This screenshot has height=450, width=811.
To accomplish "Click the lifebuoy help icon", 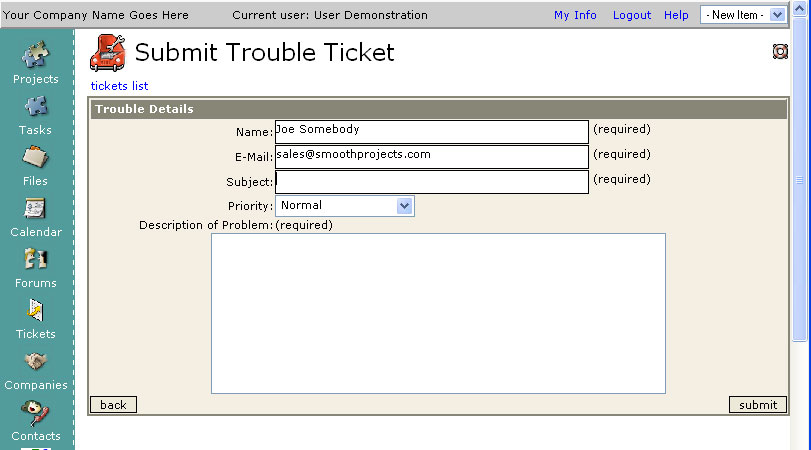I will click(x=780, y=51).
